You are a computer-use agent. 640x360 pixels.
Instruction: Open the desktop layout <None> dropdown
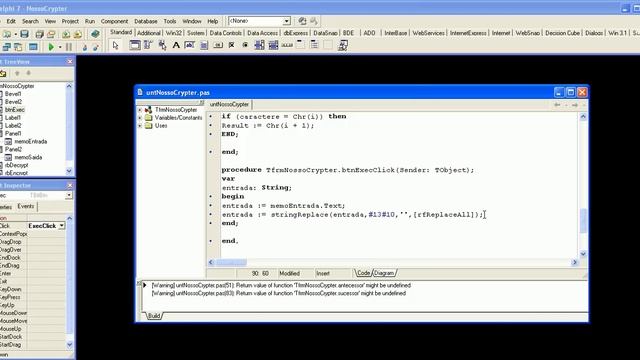coord(287,21)
